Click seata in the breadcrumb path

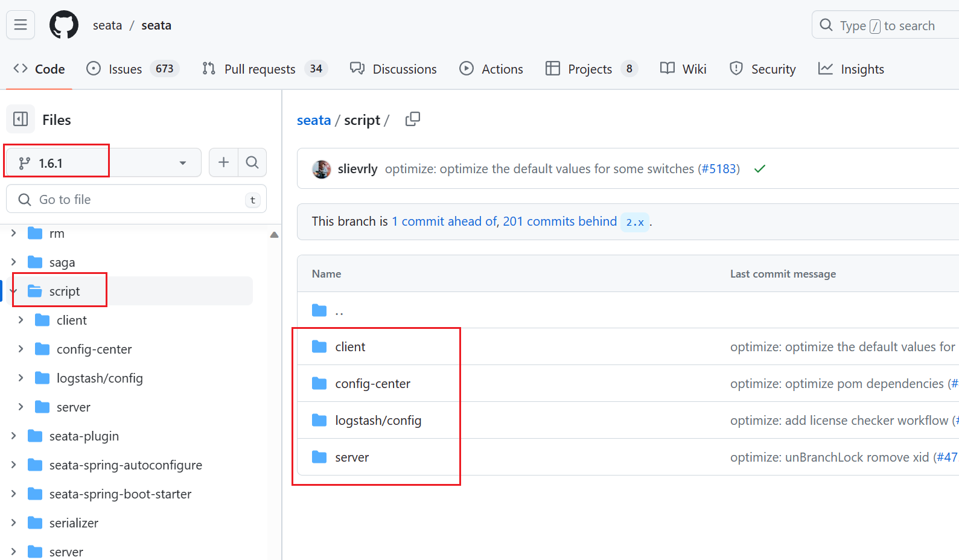point(314,120)
